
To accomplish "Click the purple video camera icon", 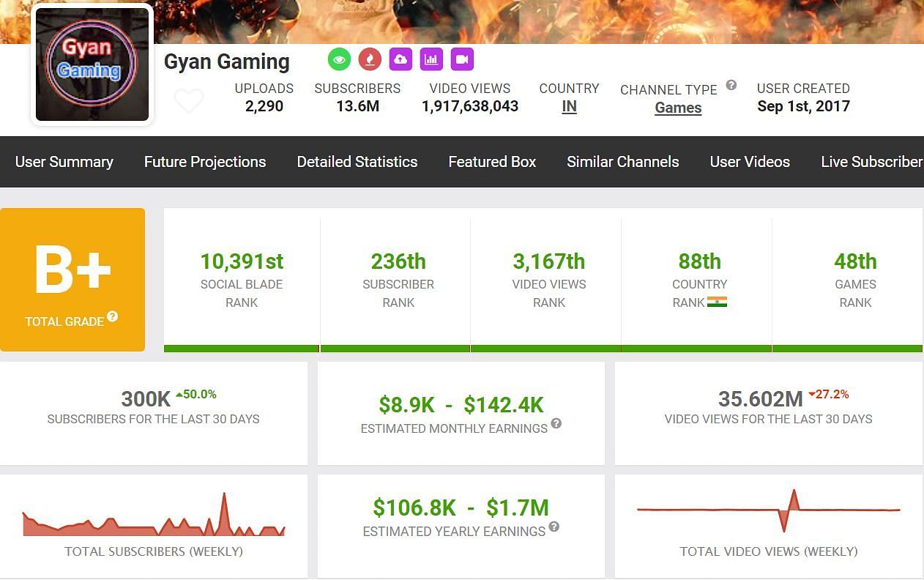I will 462,59.
